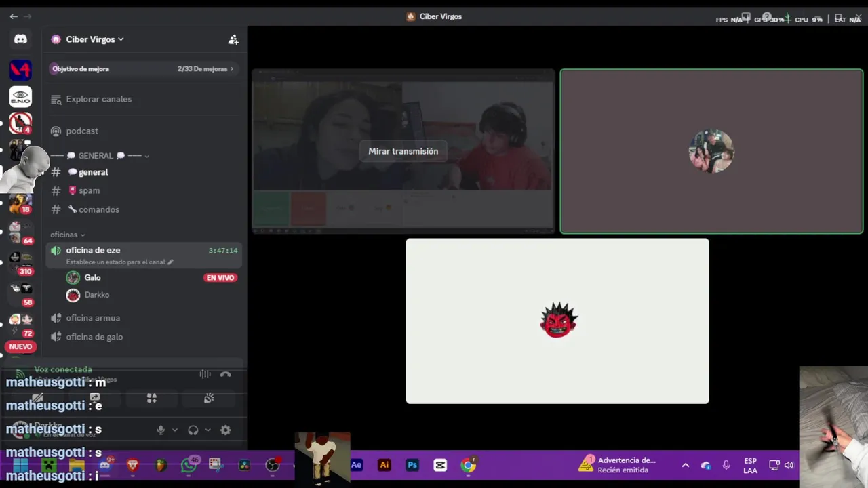The width and height of the screenshot is (868, 488).
Task: Open Photoshop from the taskbar
Action: (x=412, y=465)
